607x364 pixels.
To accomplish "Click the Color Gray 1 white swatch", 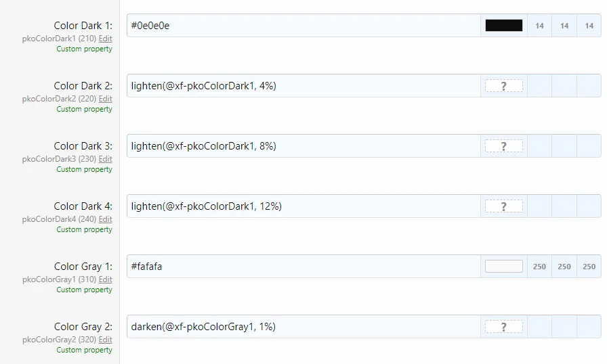I will coord(503,267).
